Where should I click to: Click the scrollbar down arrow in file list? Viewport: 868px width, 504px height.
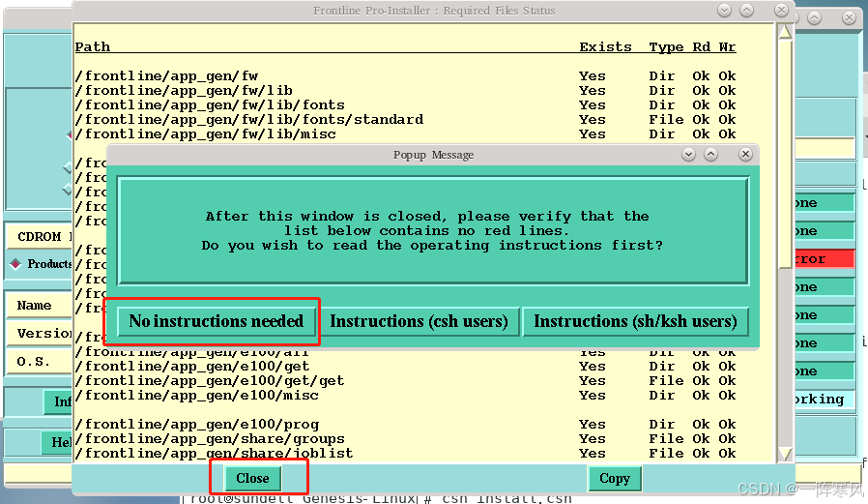click(785, 454)
